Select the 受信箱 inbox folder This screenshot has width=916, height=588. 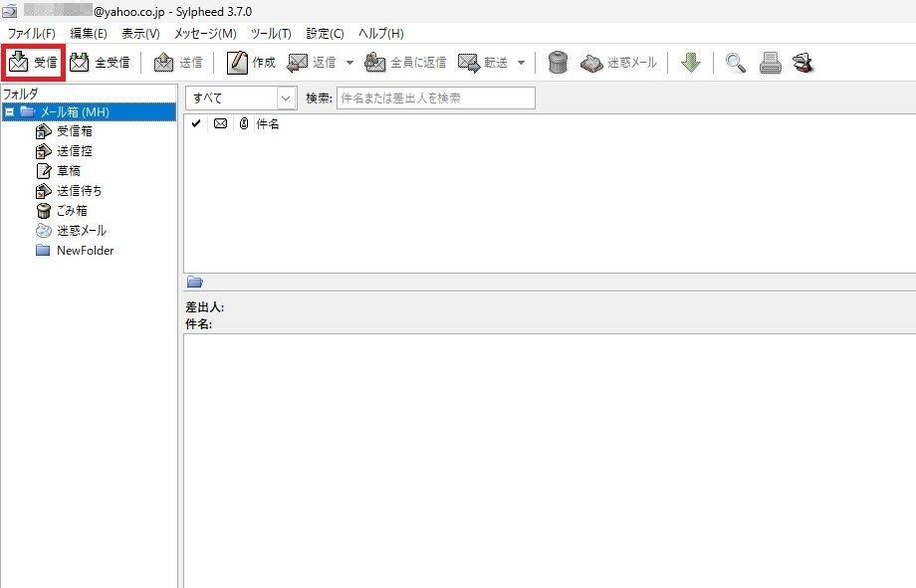click(74, 131)
